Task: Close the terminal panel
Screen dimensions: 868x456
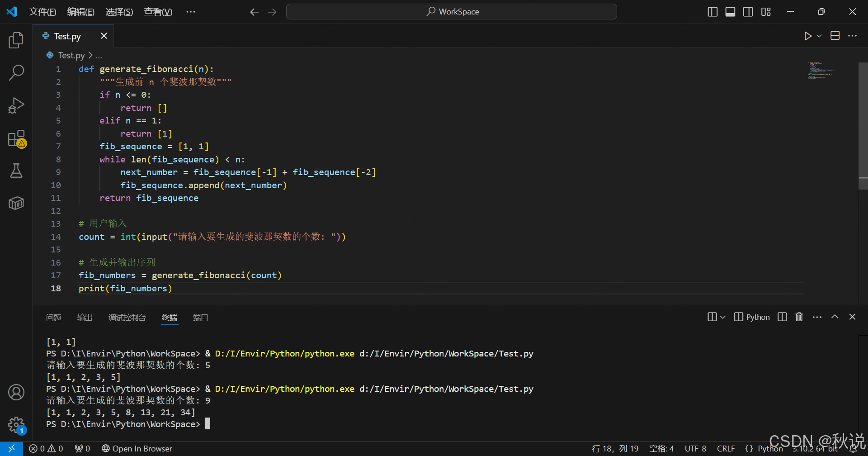Action: point(852,317)
